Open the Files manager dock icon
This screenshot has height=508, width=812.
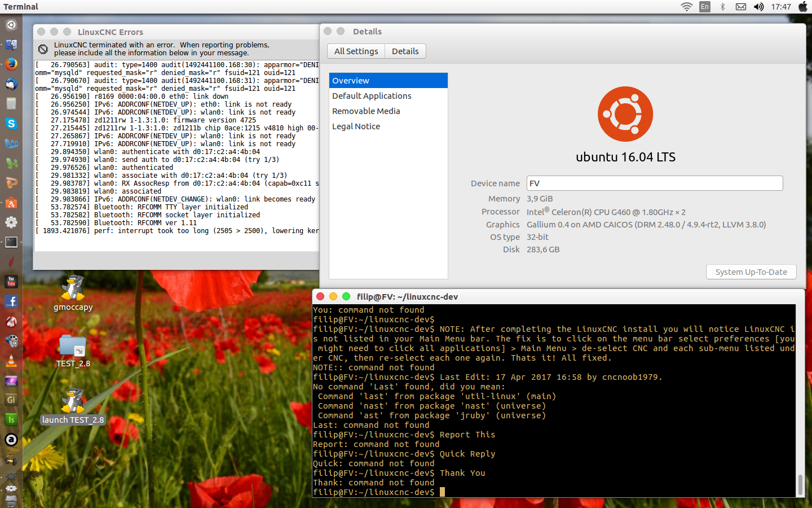11,45
